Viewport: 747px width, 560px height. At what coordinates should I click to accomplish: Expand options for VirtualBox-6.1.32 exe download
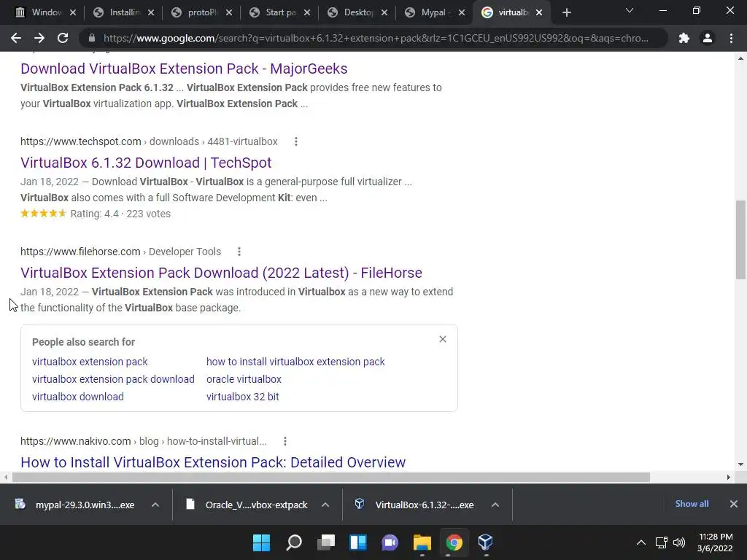click(495, 505)
